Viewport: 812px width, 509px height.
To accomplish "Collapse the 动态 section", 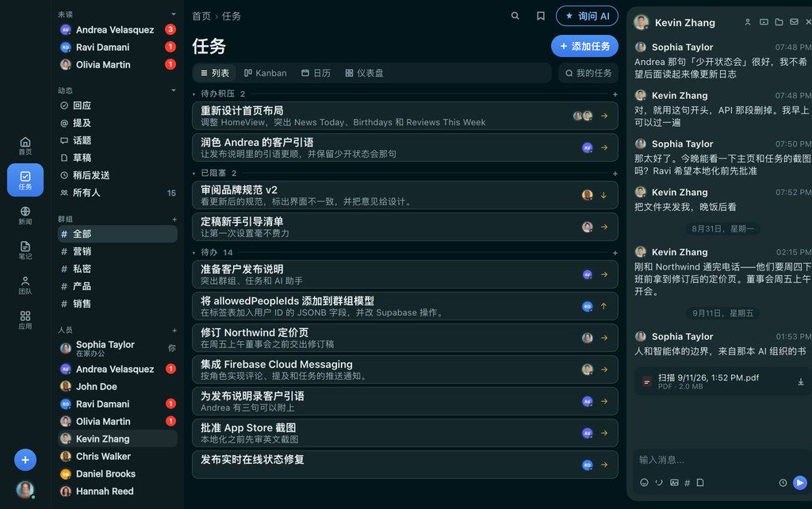I will (174, 90).
